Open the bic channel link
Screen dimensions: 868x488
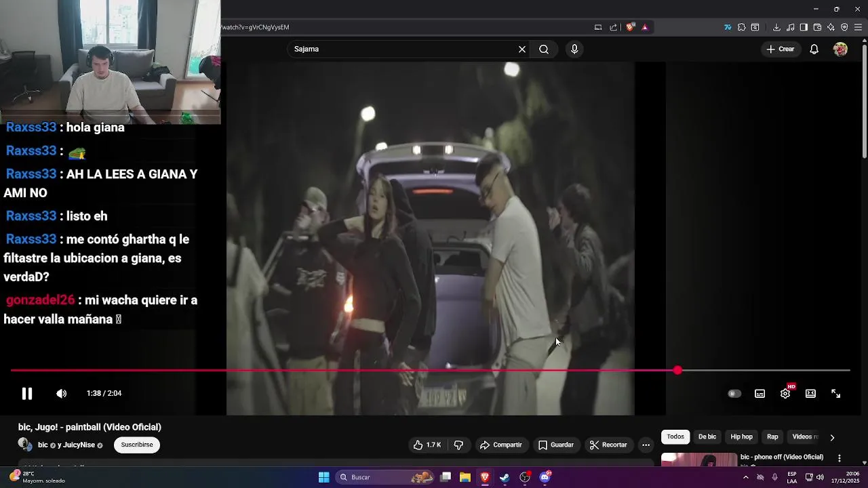coord(43,445)
